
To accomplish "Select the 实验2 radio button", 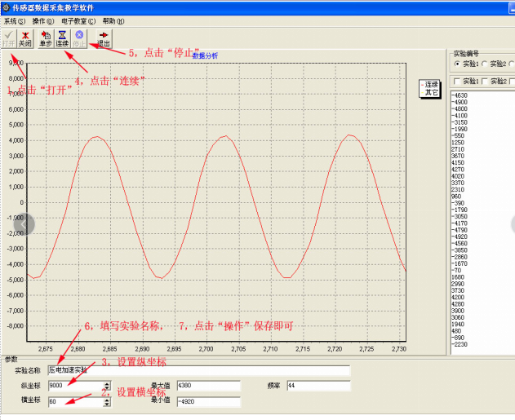I will (485, 64).
